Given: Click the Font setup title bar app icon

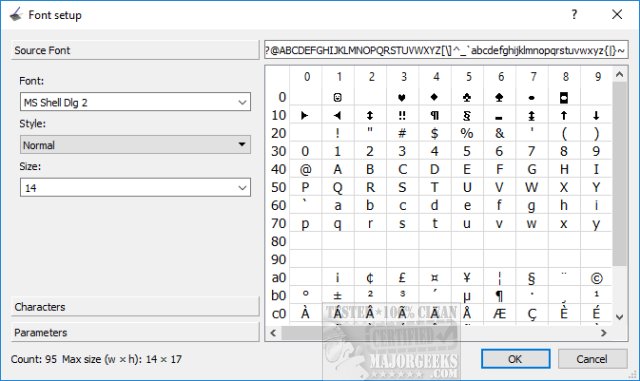Looking at the screenshot, I should point(16,15).
